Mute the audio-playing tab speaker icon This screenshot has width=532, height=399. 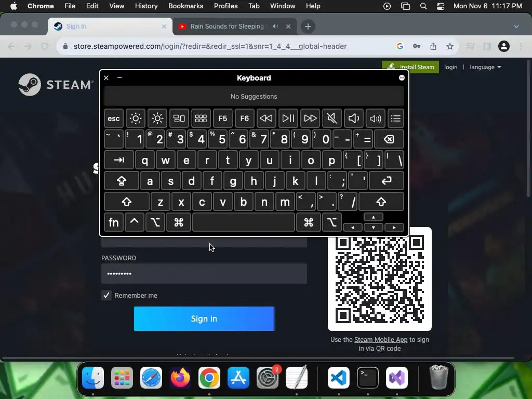click(275, 26)
